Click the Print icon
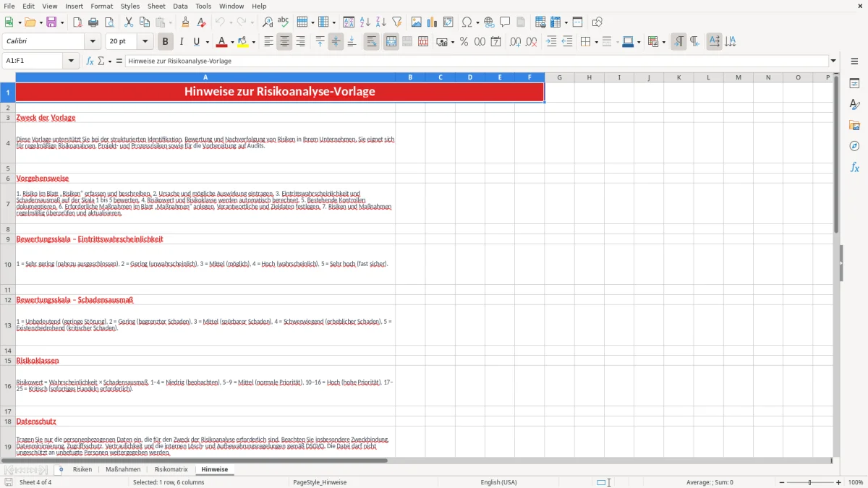The image size is (868, 488). pyautogui.click(x=93, y=22)
